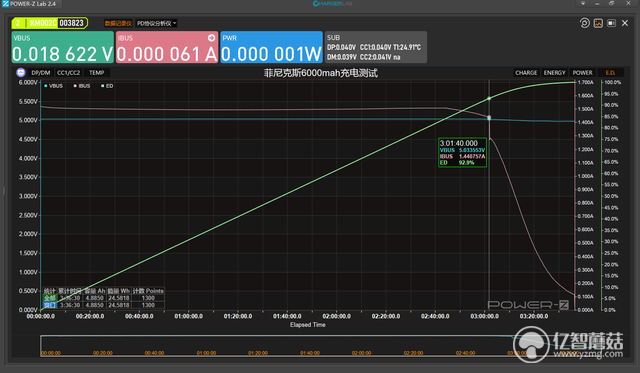Toggle DP/DM curve display
640x373 pixels.
pos(41,73)
